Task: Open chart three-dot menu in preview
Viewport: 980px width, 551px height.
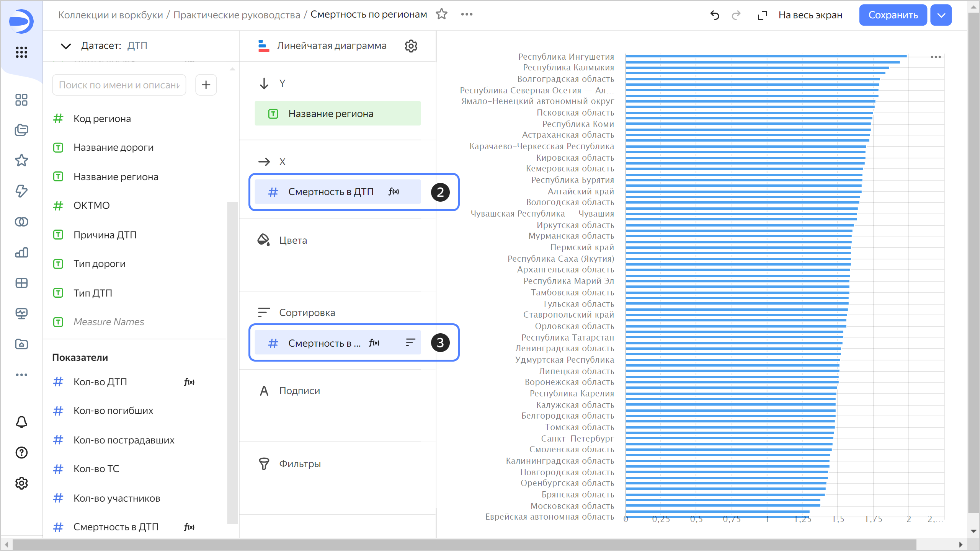Action: 936,57
